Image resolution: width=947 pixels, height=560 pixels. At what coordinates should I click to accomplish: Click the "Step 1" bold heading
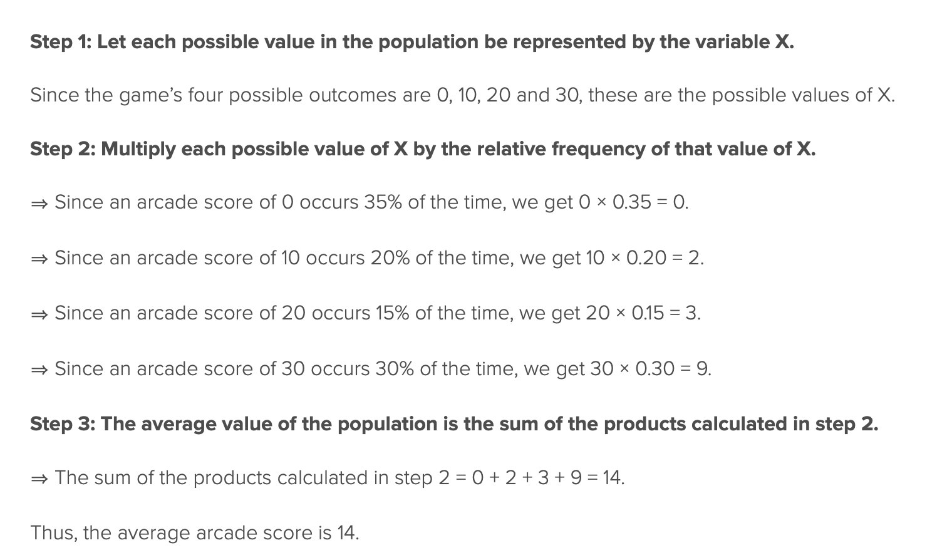pyautogui.click(x=411, y=42)
